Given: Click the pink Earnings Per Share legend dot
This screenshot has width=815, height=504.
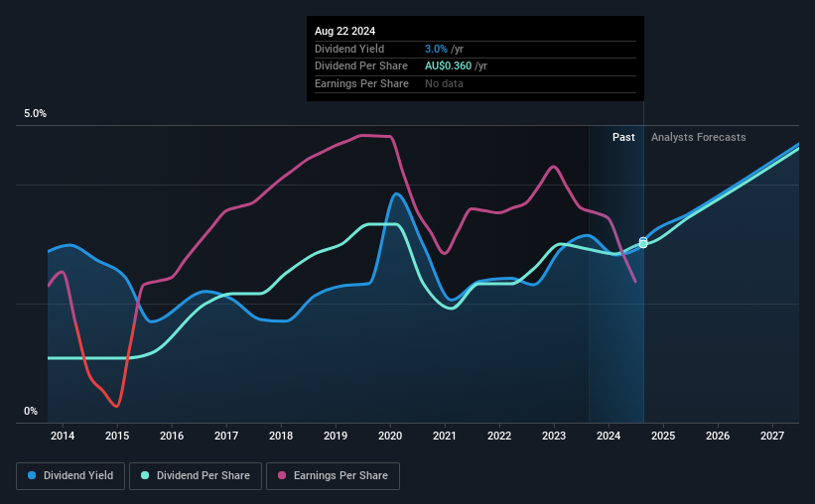Looking at the screenshot, I should pyautogui.click(x=282, y=475).
